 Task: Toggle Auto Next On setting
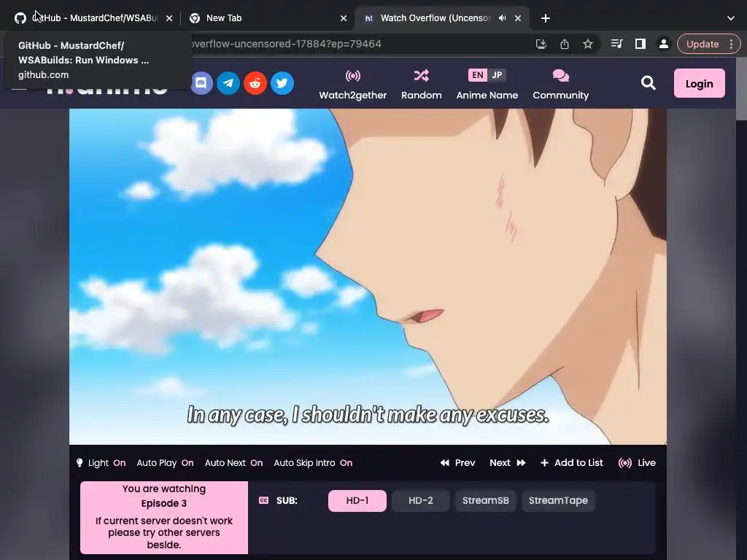[233, 463]
